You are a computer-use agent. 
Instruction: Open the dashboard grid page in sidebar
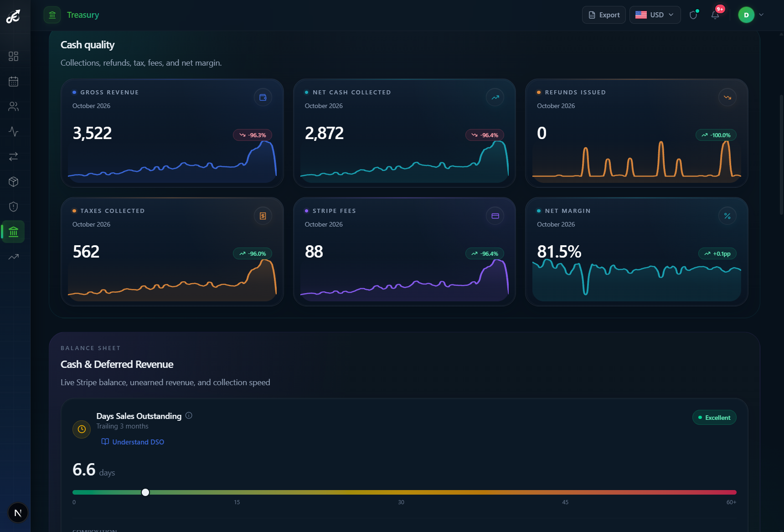point(14,56)
